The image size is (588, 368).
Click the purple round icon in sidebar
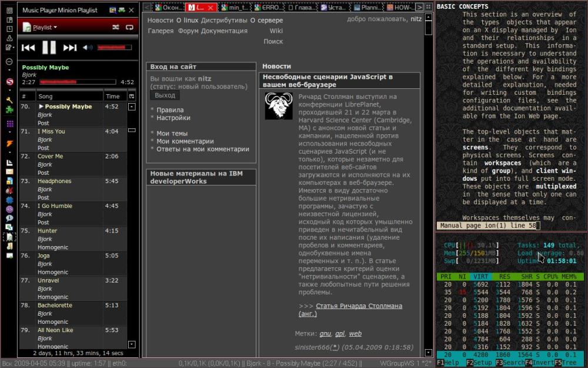point(9,209)
